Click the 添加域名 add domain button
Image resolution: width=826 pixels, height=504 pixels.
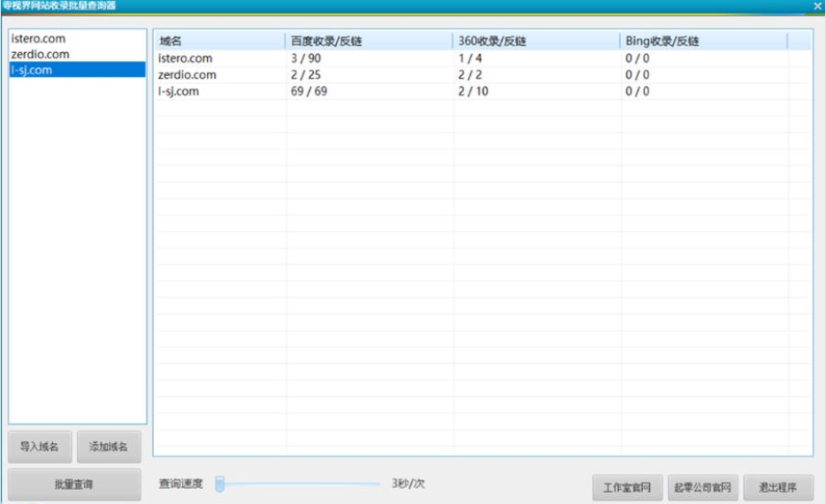point(108,447)
